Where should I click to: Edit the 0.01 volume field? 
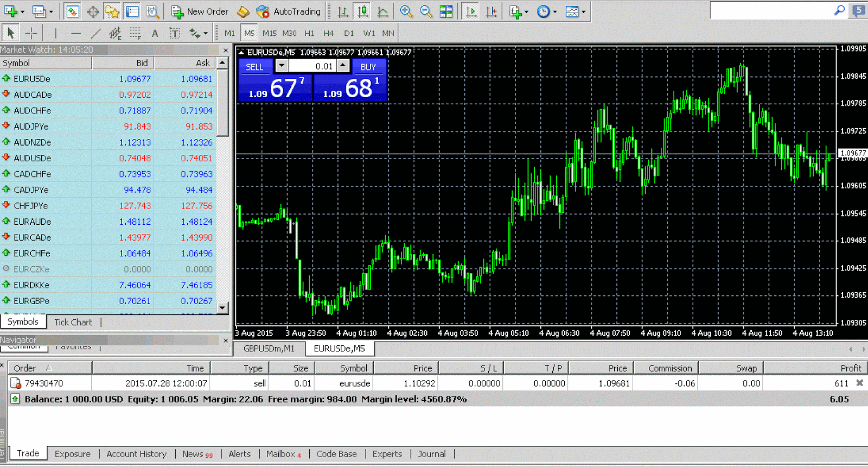click(x=312, y=66)
